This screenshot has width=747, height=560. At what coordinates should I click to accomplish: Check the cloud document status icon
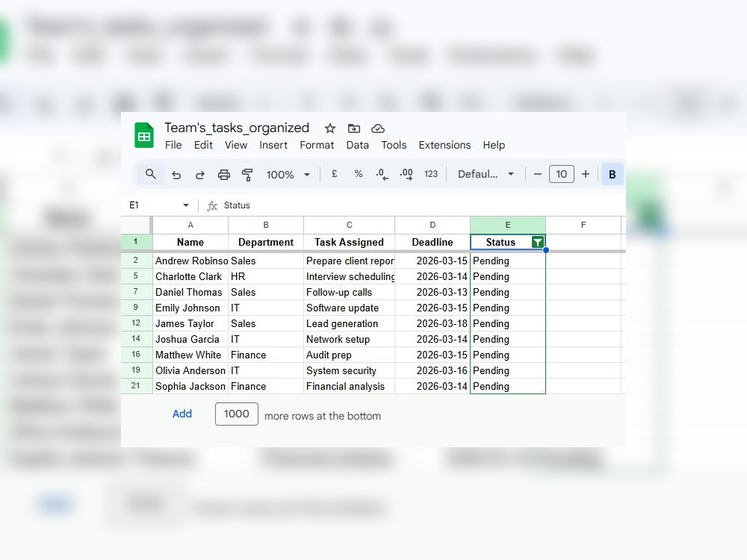378,128
